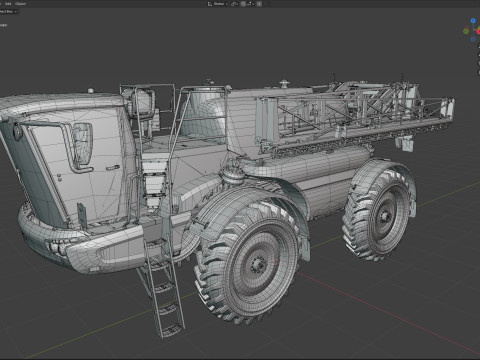Open the snapping options dropdown
Screen dimensions: 480x360
[250, 4]
